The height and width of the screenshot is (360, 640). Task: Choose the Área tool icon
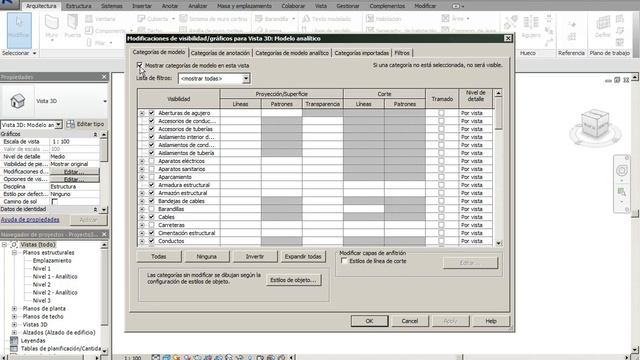pos(445,19)
